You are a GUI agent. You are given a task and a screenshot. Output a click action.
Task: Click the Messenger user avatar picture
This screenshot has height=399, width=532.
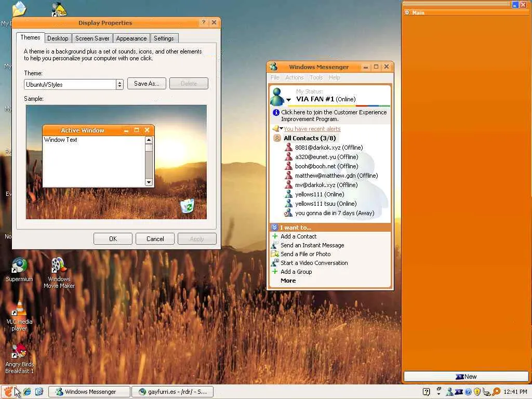tap(277, 97)
